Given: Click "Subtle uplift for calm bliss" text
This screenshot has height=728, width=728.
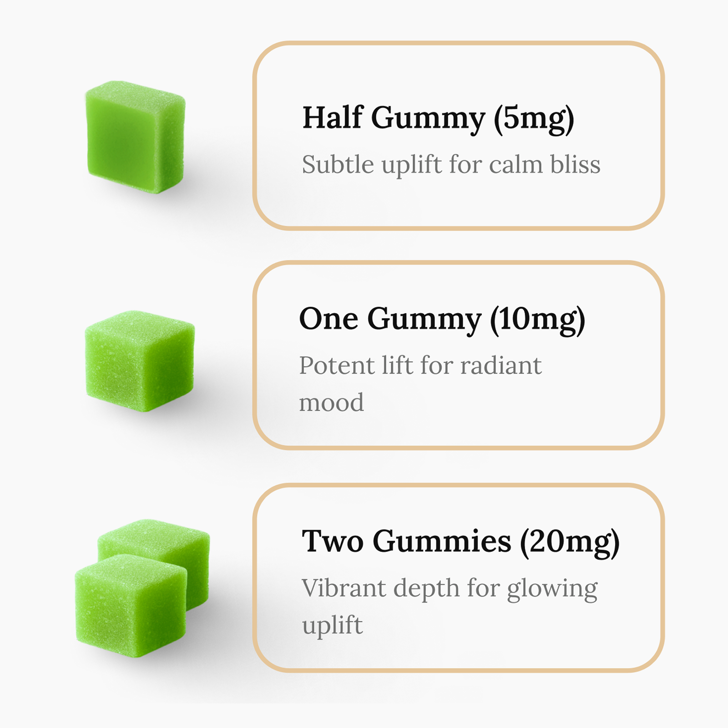Looking at the screenshot, I should [451, 164].
